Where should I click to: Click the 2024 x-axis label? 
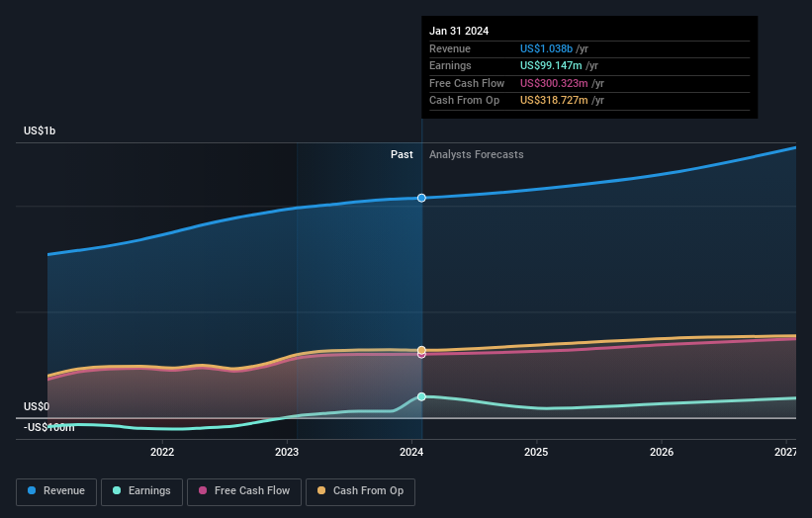point(411,452)
